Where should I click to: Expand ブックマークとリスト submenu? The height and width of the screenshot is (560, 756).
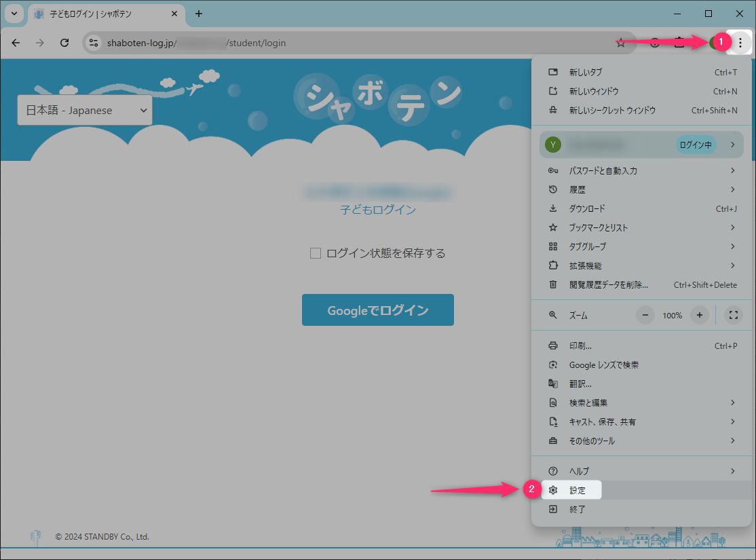[642, 227]
